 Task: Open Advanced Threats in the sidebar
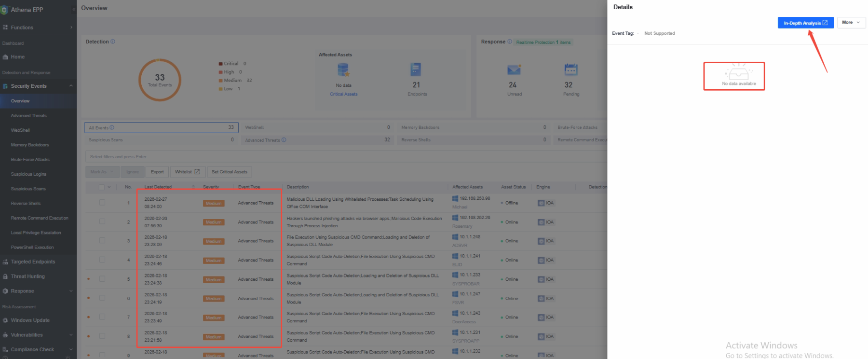(x=29, y=116)
